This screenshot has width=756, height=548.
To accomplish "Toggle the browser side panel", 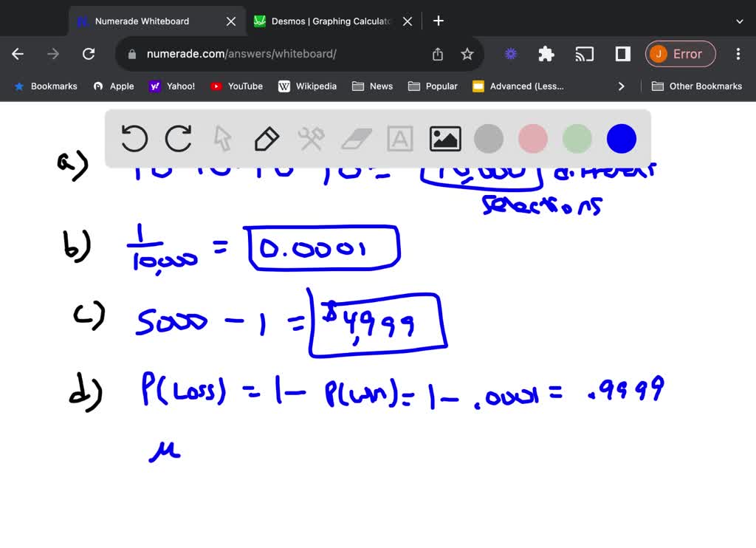I will pos(623,54).
